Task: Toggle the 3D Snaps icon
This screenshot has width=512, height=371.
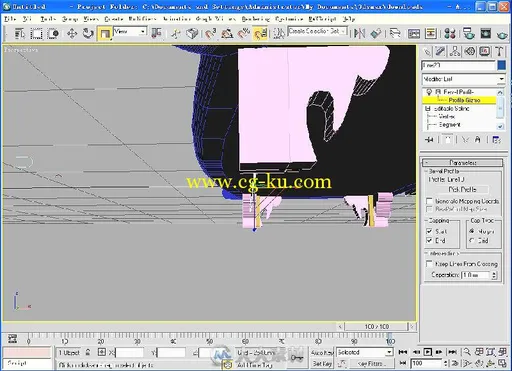Action: (x=210, y=34)
